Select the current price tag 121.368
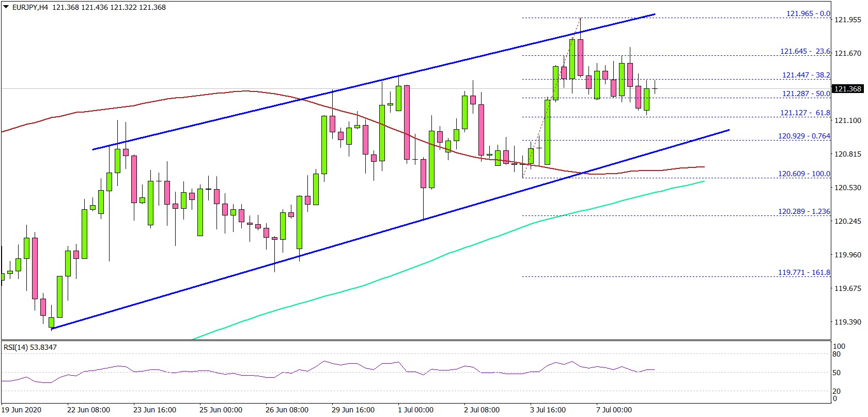 click(x=848, y=89)
